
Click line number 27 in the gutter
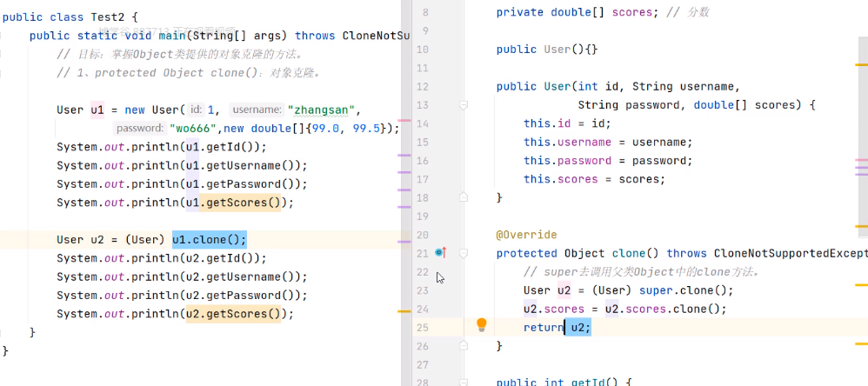click(423, 364)
